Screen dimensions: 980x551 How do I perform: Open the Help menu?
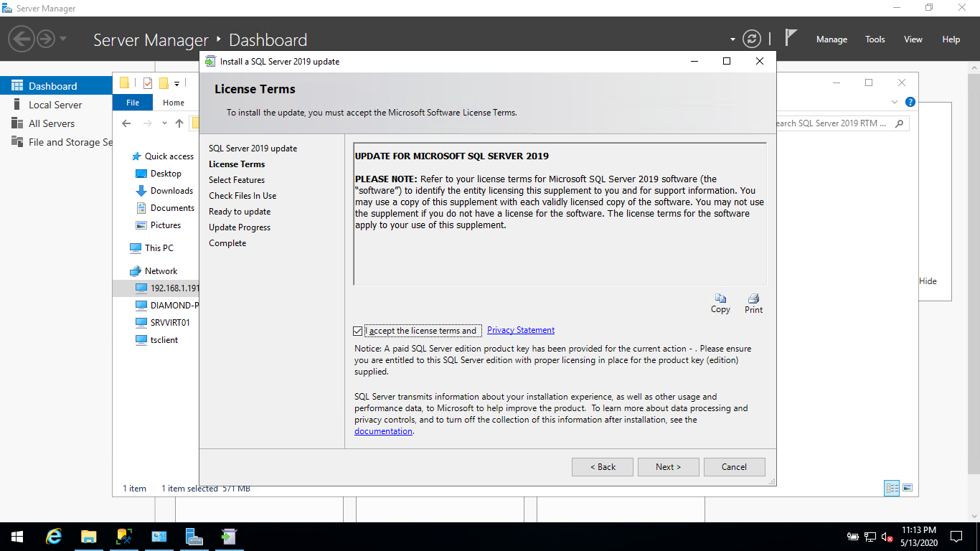951,39
